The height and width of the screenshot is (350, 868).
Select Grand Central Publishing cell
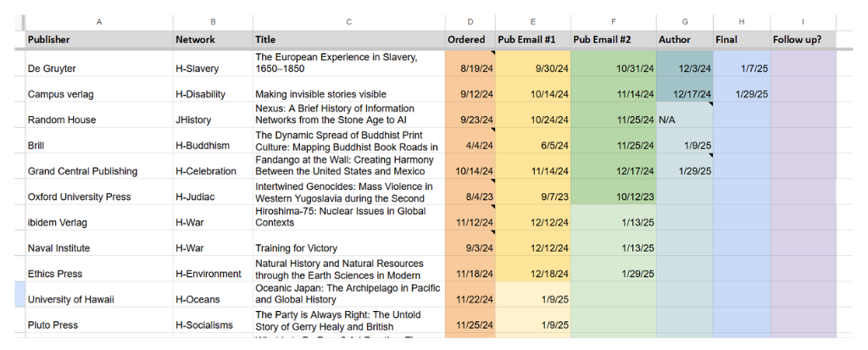point(99,166)
